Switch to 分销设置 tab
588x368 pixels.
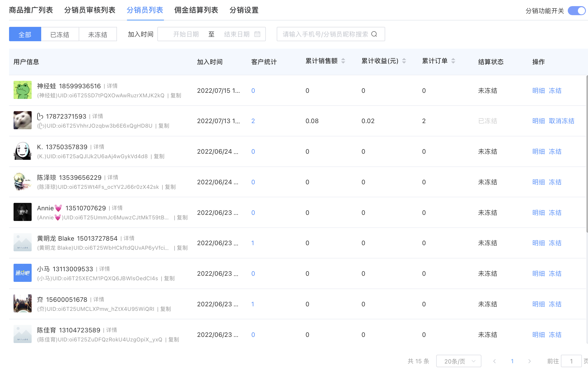click(244, 10)
